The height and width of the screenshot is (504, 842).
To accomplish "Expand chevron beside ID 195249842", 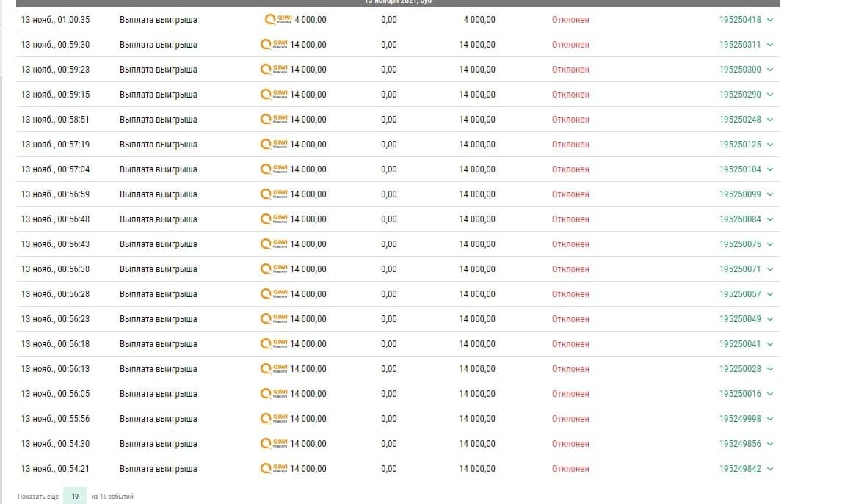I will point(770,469).
